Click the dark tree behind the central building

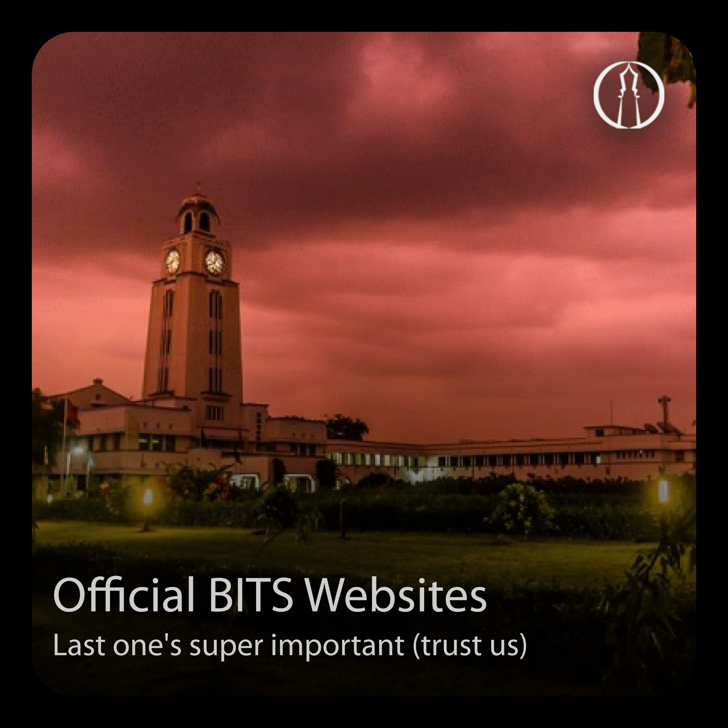coord(346,427)
